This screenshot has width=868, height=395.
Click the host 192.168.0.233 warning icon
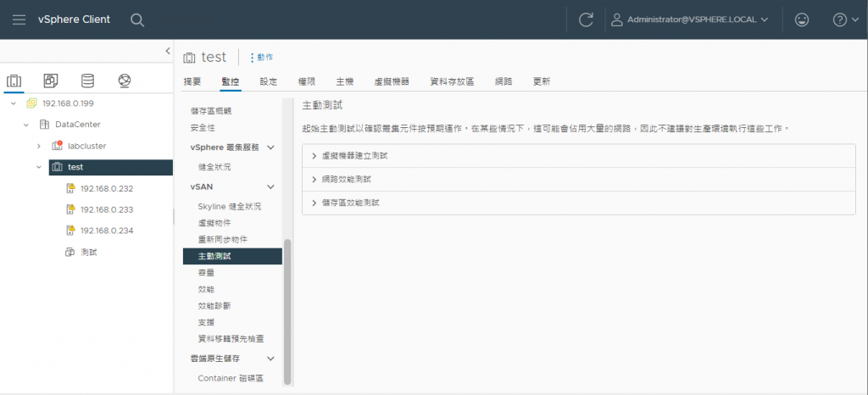(70, 209)
